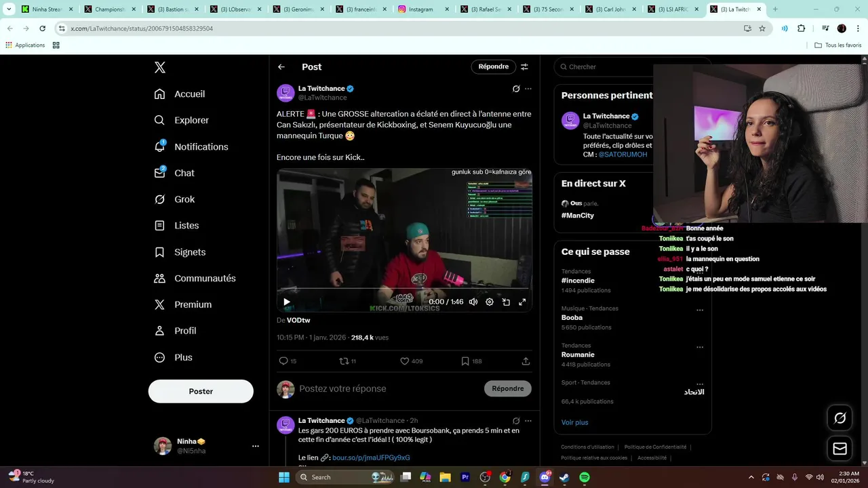The height and width of the screenshot is (488, 868).
Task: Click the Communautés people icon
Action: (x=159, y=279)
